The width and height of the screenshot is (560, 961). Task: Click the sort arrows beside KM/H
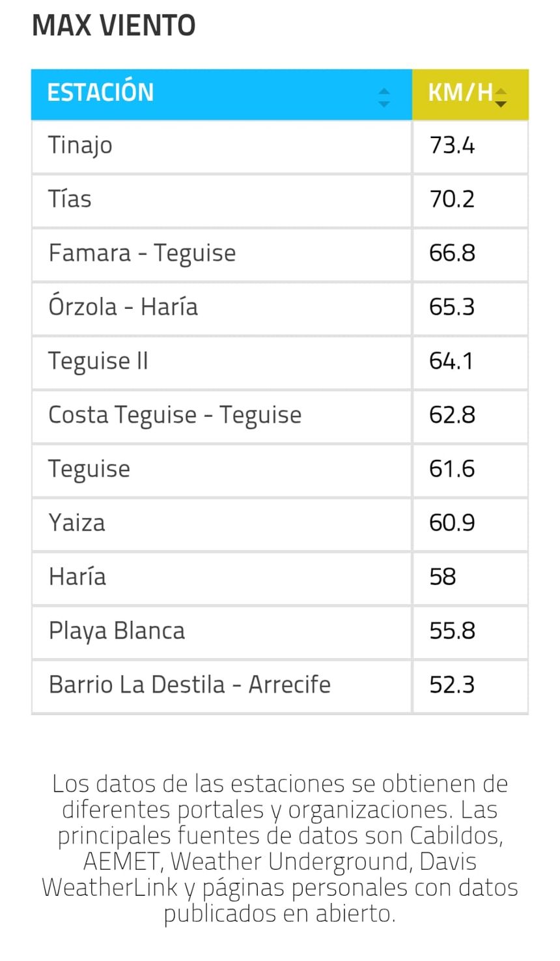point(501,97)
